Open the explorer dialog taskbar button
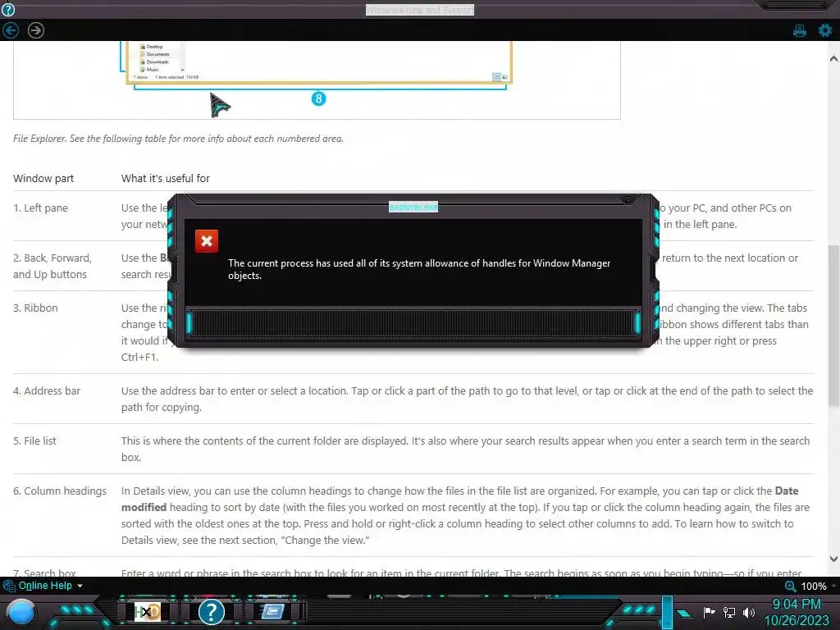The height and width of the screenshot is (630, 840). coord(272,611)
